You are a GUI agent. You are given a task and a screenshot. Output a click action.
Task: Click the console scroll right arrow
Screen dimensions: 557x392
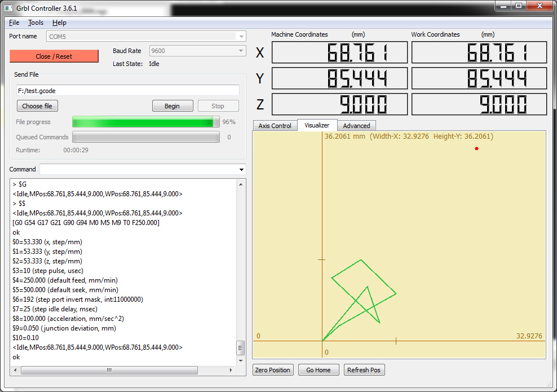point(231,370)
